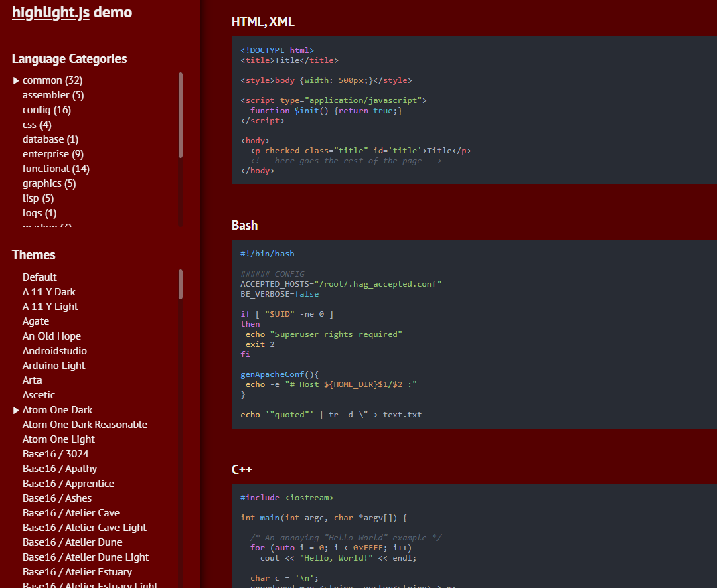Pick the logs (1) category
Screen dimensions: 717x588
click(39, 213)
